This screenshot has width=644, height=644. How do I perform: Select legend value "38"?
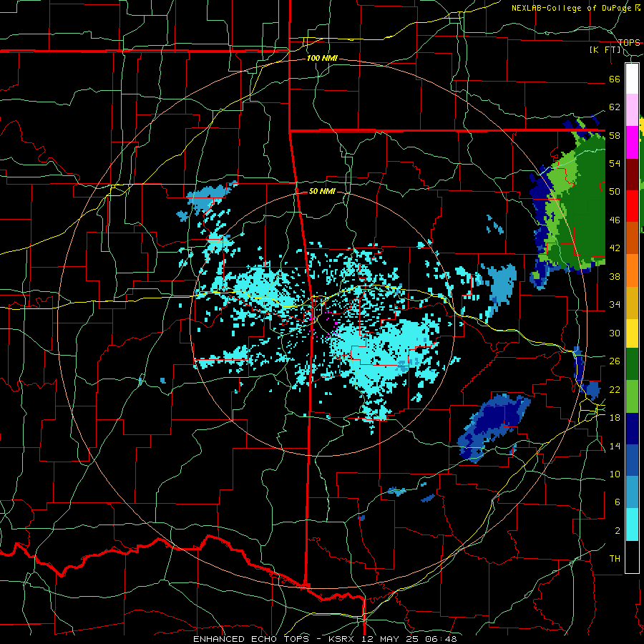tap(615, 277)
